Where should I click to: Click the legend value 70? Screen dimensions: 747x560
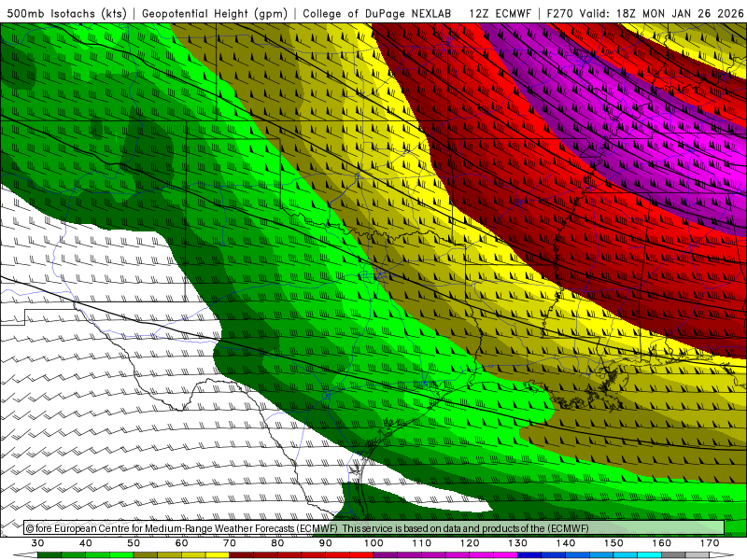pyautogui.click(x=230, y=543)
